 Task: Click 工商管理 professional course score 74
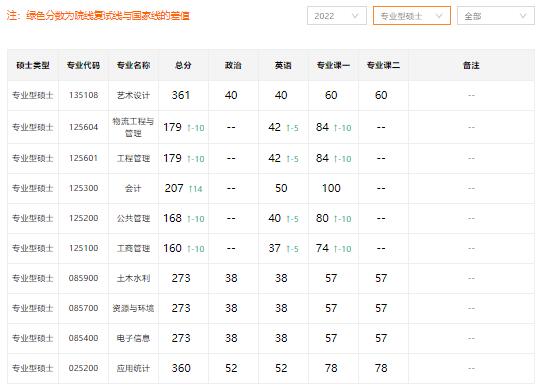(322, 248)
